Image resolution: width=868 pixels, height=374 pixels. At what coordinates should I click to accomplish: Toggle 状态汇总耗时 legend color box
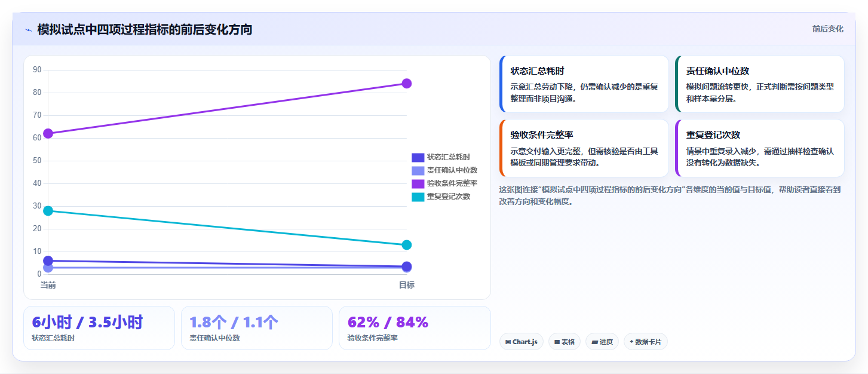coord(418,157)
